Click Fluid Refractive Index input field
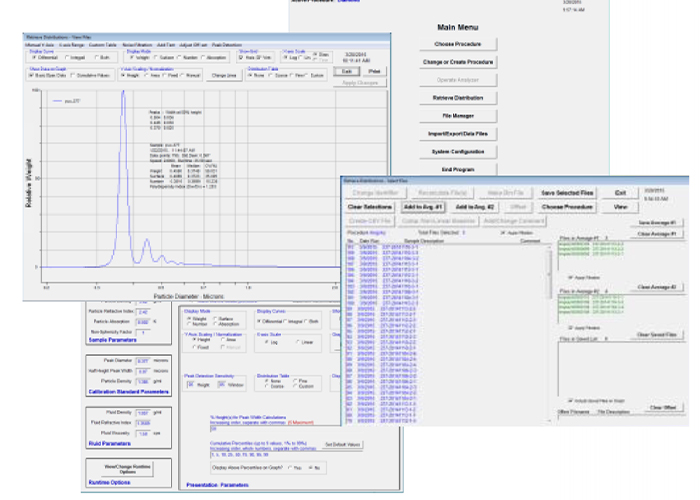The width and height of the screenshot is (700, 500). (x=143, y=423)
